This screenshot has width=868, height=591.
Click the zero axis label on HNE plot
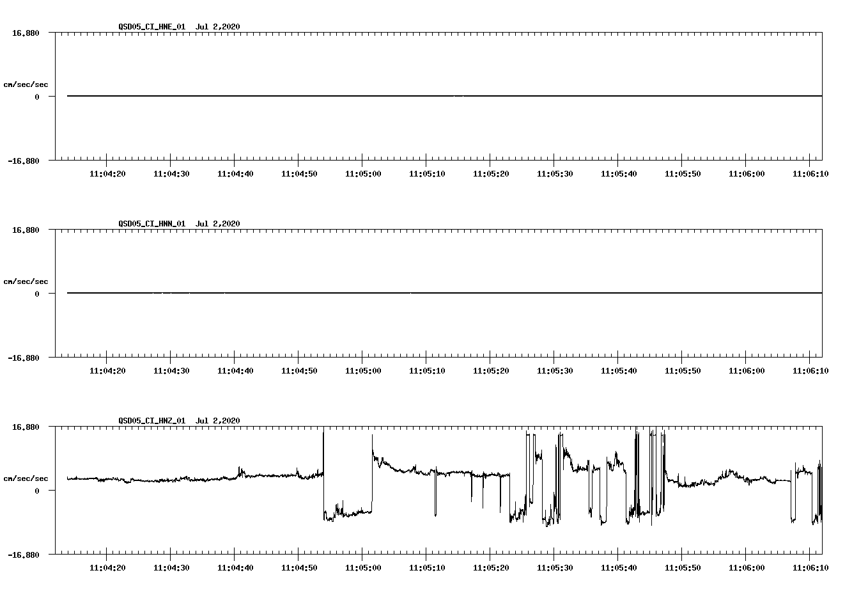tap(37, 97)
